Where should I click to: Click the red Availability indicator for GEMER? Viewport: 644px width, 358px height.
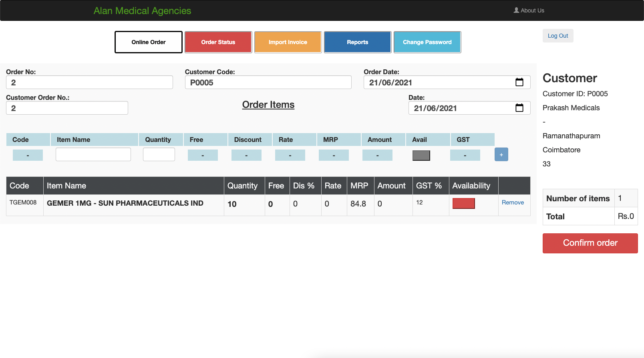(x=463, y=204)
